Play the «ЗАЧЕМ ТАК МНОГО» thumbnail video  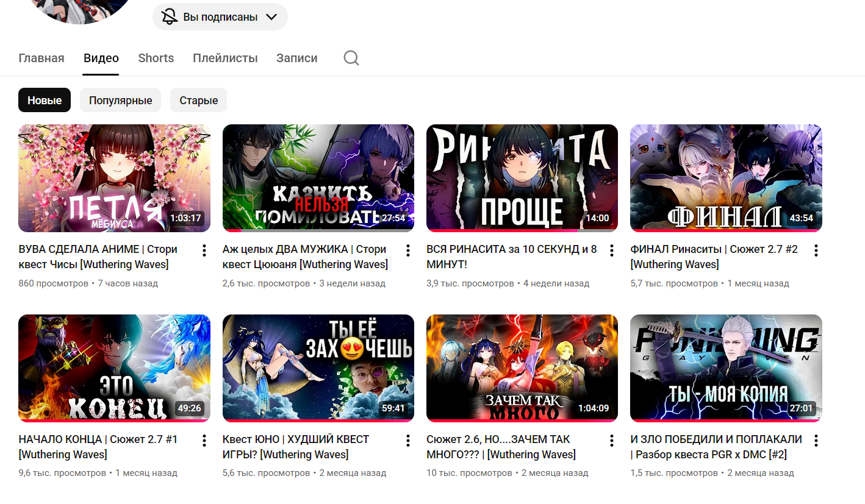522,368
